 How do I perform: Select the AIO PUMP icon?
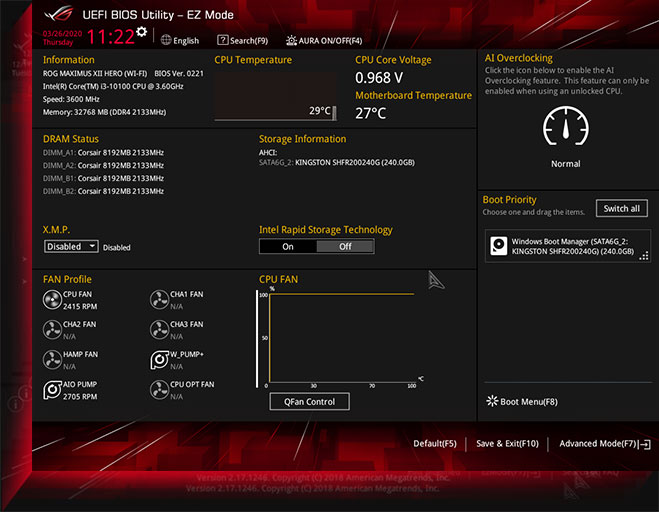click(x=52, y=390)
